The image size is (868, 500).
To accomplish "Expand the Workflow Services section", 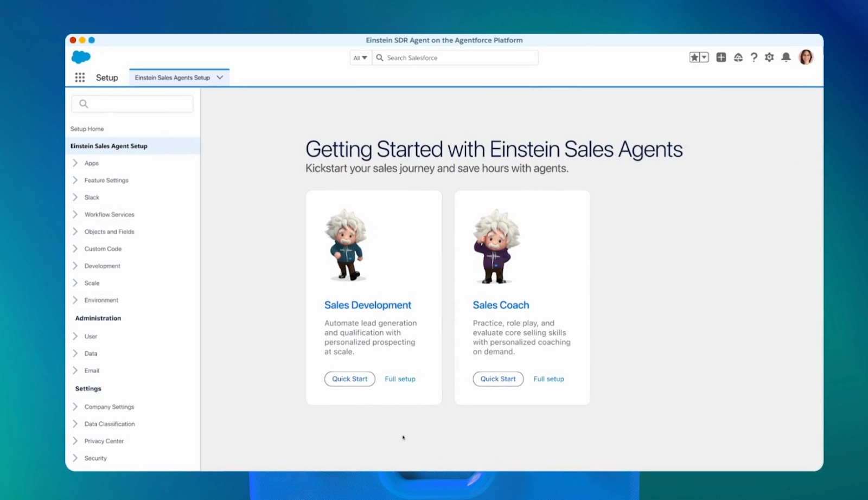I will click(75, 214).
